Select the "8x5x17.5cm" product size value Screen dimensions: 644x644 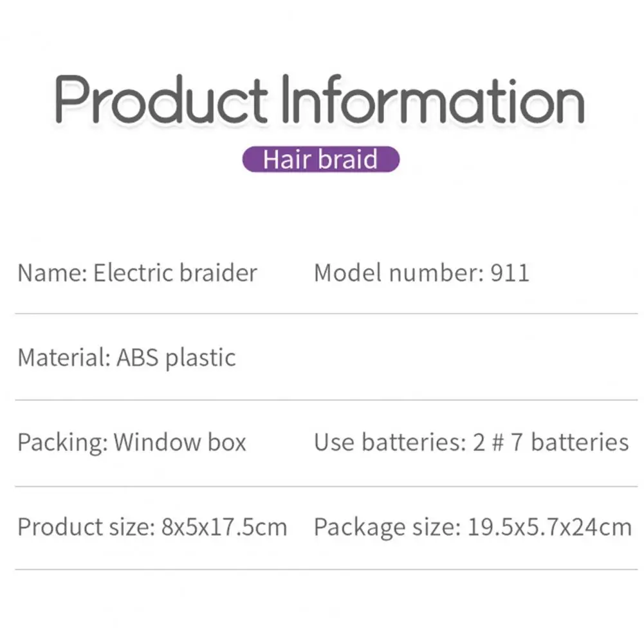click(224, 528)
